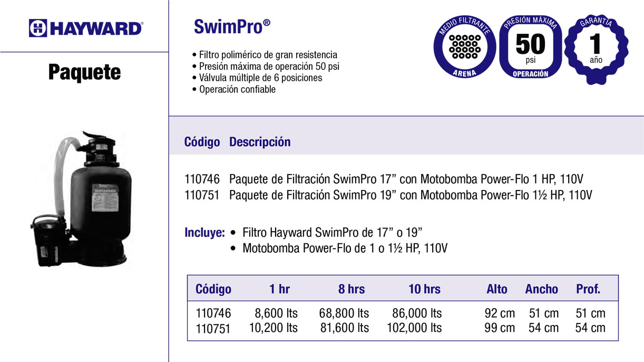
Task: Click the Arena filter media badge
Action: coord(466,46)
